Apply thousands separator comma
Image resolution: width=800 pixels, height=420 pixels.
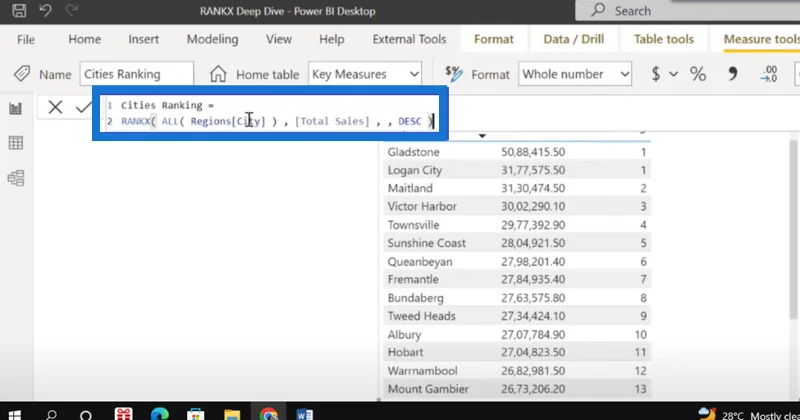(733, 75)
